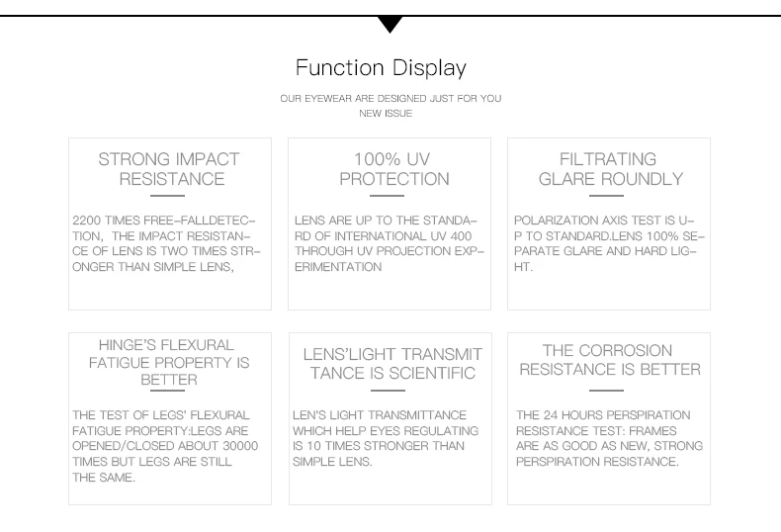Screen dimensions: 781x532
Task: Click divider line under Filtrating Glare Roundly
Action: [606, 196]
